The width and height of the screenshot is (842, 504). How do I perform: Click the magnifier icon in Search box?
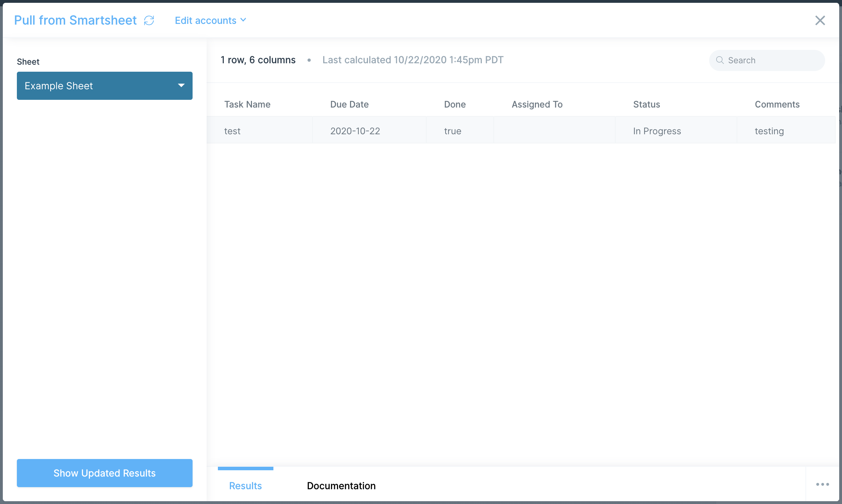(x=720, y=60)
